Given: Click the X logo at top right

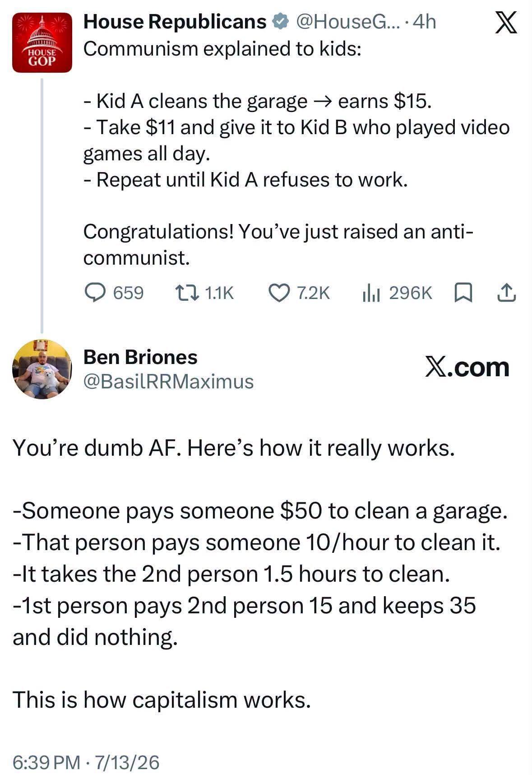Looking at the screenshot, I should click(x=506, y=23).
